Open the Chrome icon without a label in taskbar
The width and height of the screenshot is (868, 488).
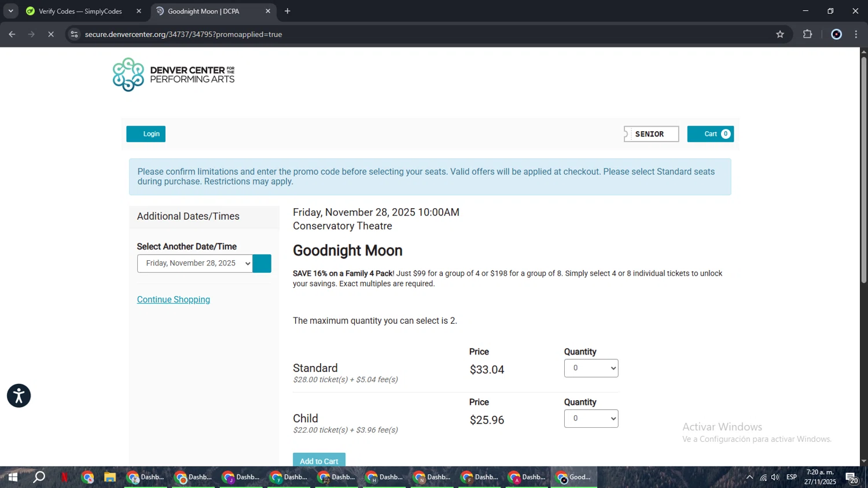point(88,478)
